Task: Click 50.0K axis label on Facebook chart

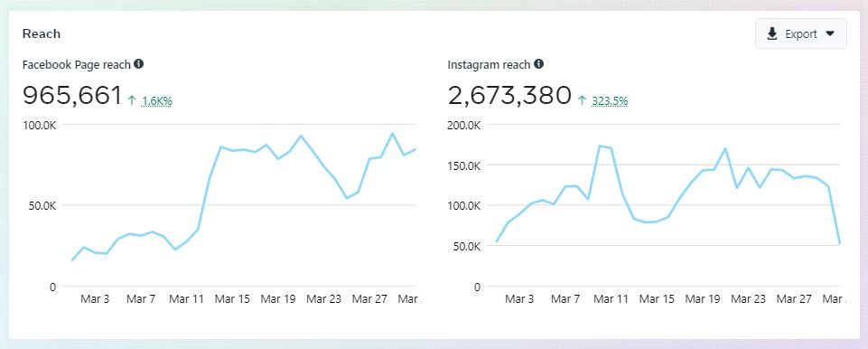Action: [42, 205]
